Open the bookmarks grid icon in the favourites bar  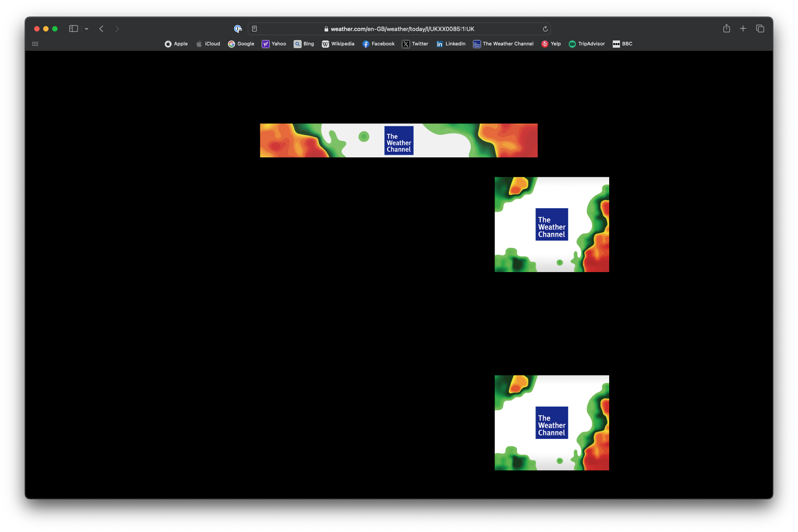35,44
